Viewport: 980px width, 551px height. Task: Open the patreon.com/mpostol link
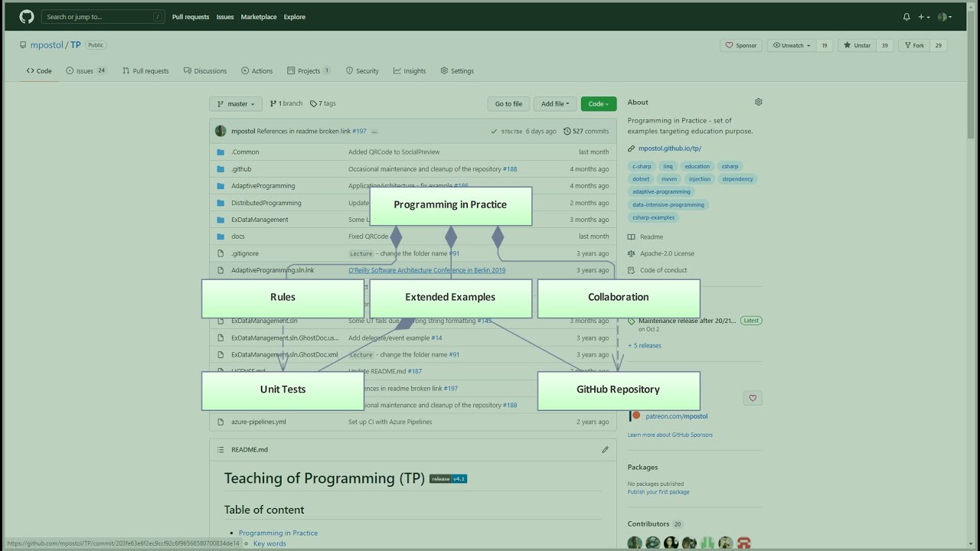(676, 416)
